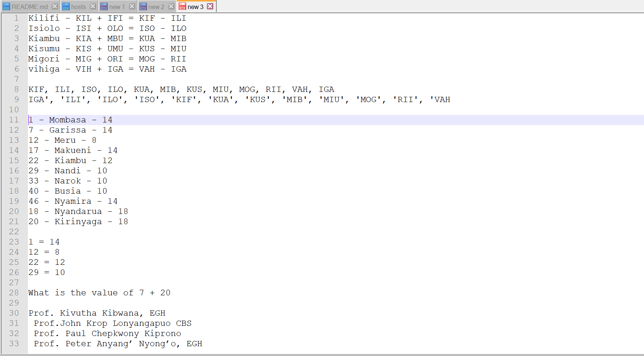Switch to the new 2 tab
Viewport: 644px width, 356px height.
(156, 7)
